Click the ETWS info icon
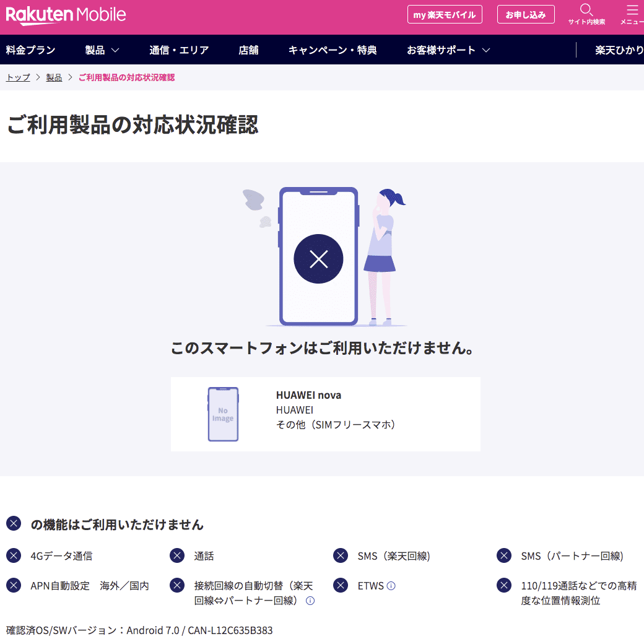The image size is (644, 644). point(391,586)
